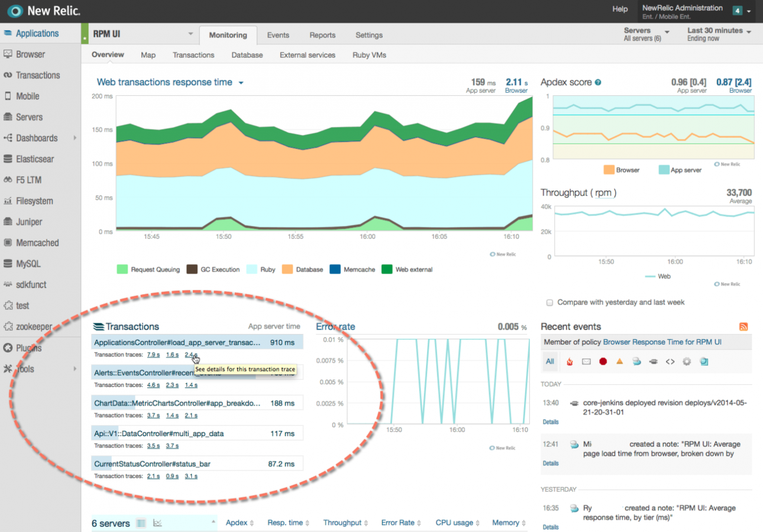Filter events by the plug deployment icon
This screenshot has height=532, width=763.
pos(654,362)
